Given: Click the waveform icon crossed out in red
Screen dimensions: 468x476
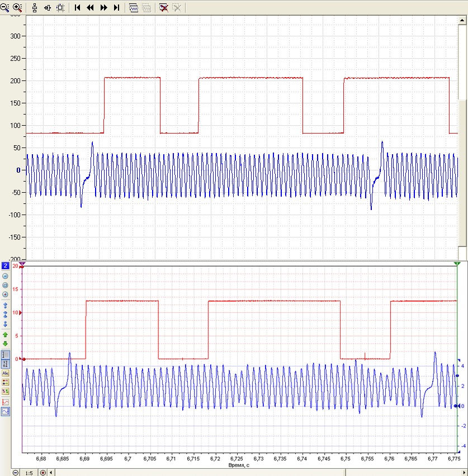Looking at the screenshot, I should (x=164, y=8).
